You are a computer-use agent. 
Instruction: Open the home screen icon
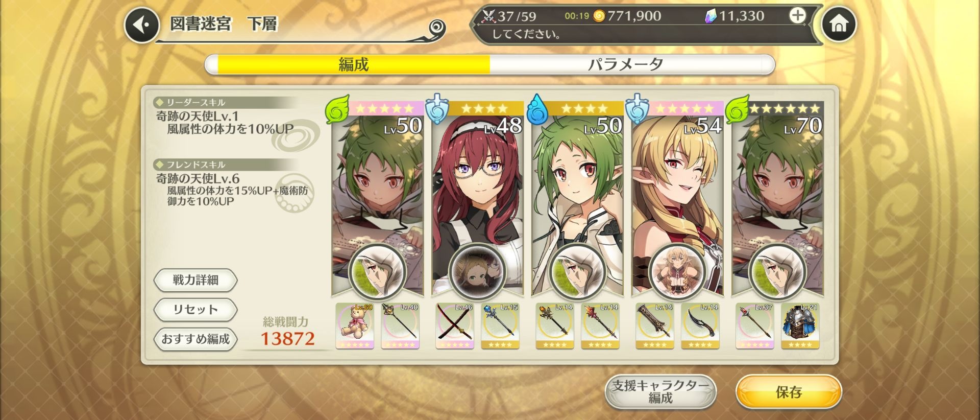pos(839,24)
